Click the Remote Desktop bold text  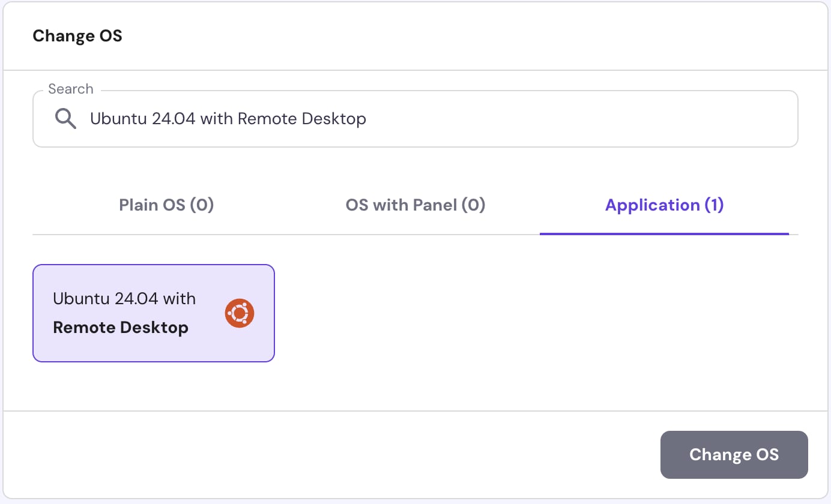pos(121,327)
